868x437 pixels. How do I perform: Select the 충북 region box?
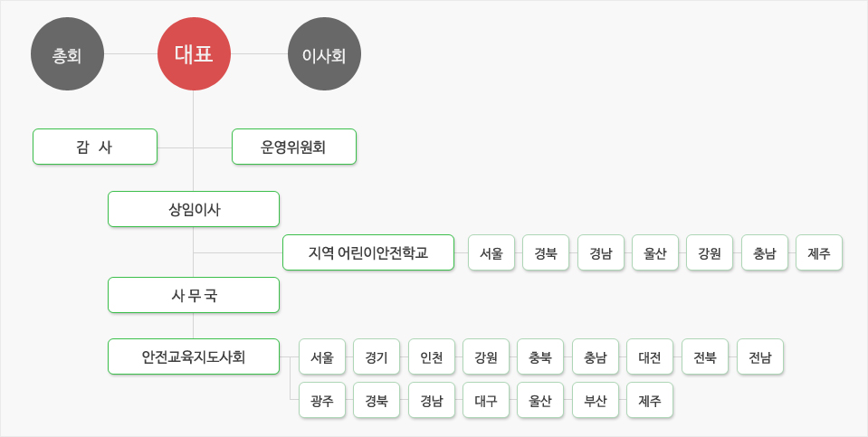coord(540,356)
